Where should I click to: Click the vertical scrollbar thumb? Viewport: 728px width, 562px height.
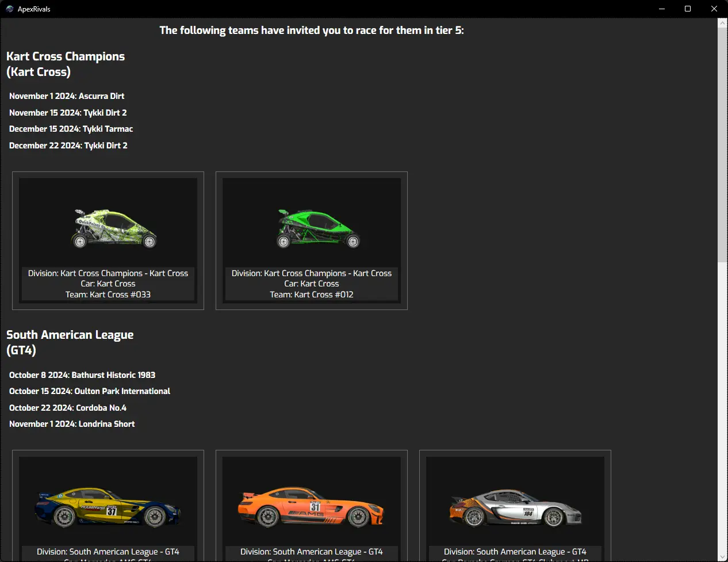point(723,145)
